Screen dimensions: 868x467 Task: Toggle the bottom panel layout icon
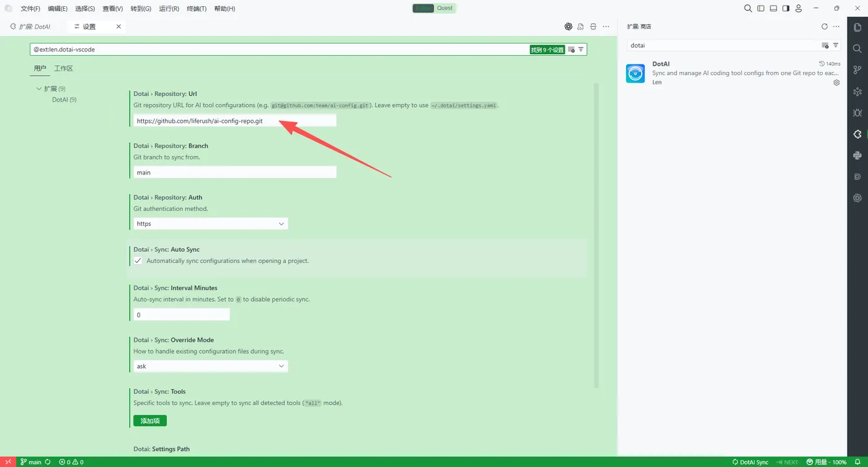point(773,8)
